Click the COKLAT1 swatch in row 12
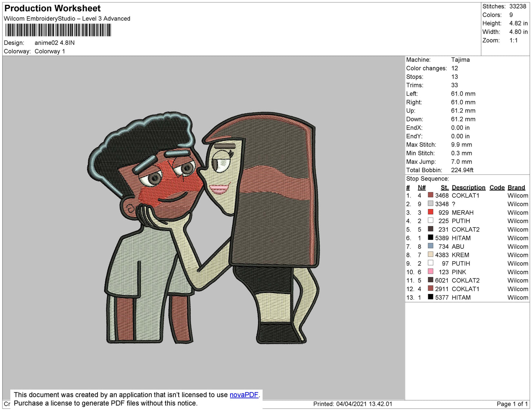Image resolution: width=532 pixels, height=411 pixels. [430, 288]
